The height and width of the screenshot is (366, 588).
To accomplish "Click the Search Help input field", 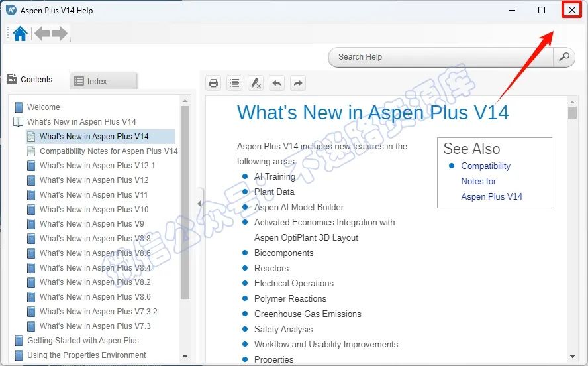I will 441,57.
